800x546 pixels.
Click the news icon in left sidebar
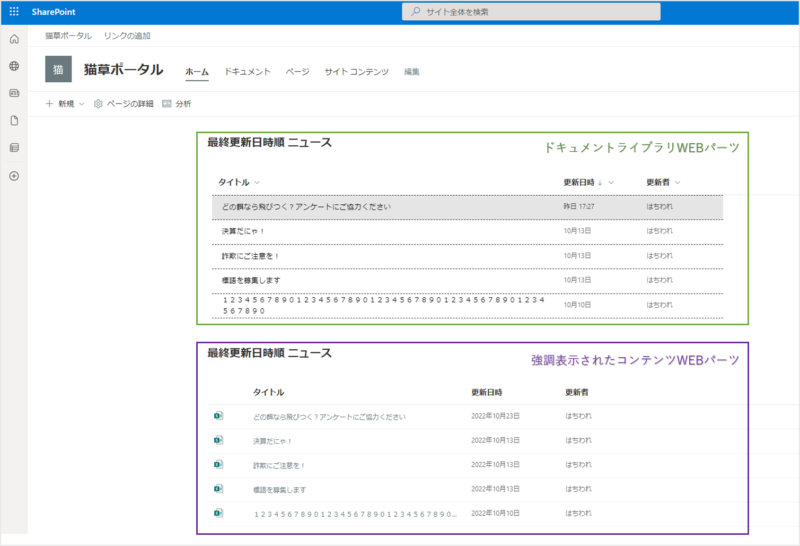tap(14, 93)
